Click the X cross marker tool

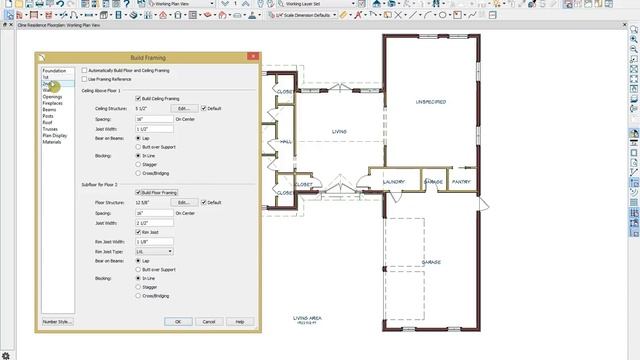pyautogui.click(x=398, y=16)
